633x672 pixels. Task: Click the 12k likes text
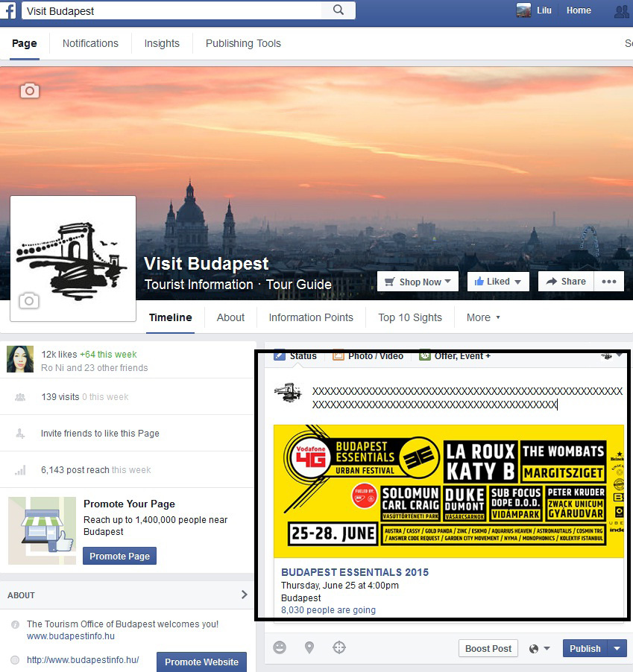point(59,355)
